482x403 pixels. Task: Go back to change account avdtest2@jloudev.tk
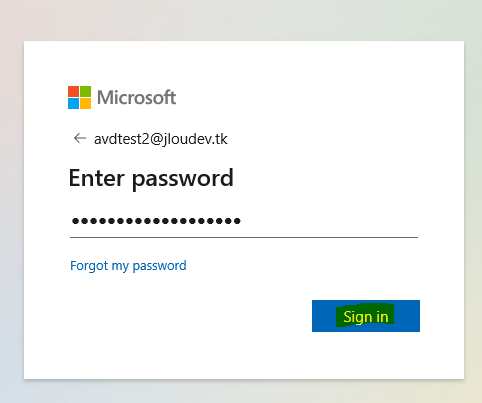click(80, 138)
